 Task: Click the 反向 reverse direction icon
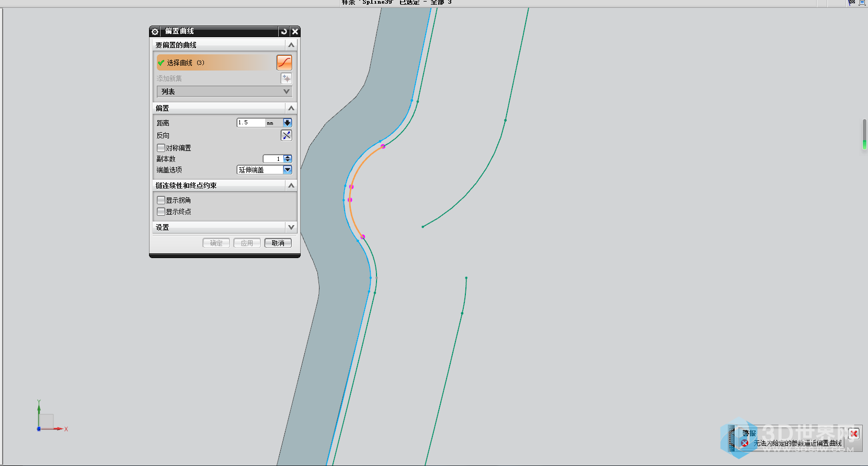coord(287,135)
